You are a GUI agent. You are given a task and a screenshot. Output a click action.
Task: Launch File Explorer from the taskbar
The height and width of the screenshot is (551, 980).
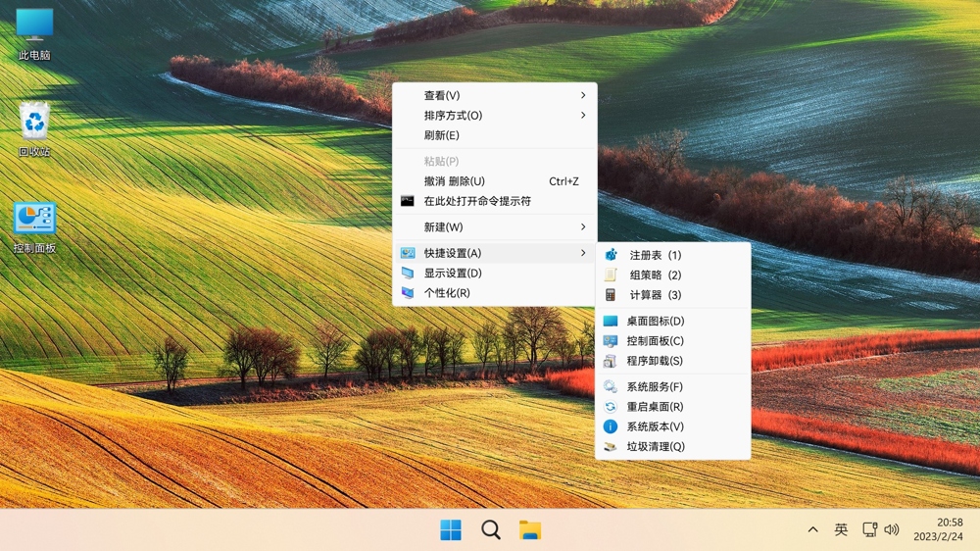pos(530,530)
